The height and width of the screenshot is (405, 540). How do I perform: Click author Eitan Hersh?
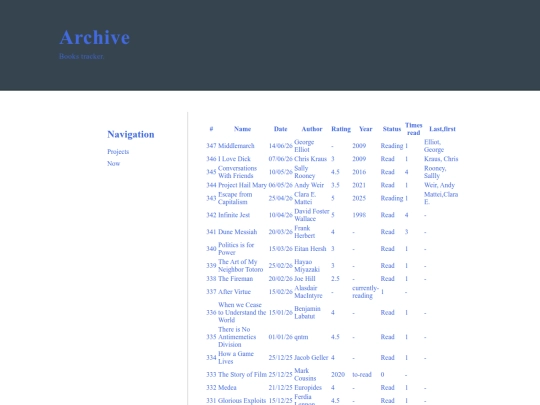tap(310, 249)
